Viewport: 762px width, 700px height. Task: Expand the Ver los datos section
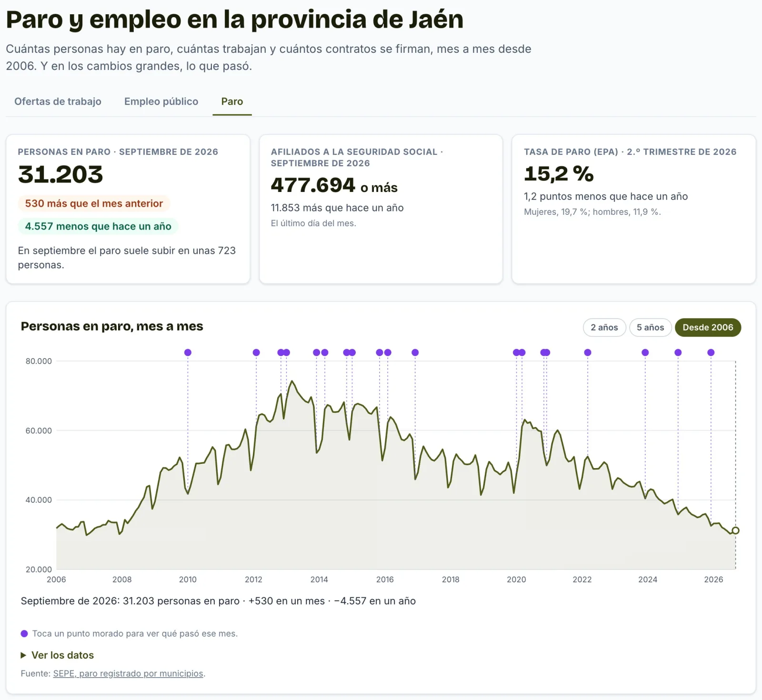pyautogui.click(x=57, y=655)
